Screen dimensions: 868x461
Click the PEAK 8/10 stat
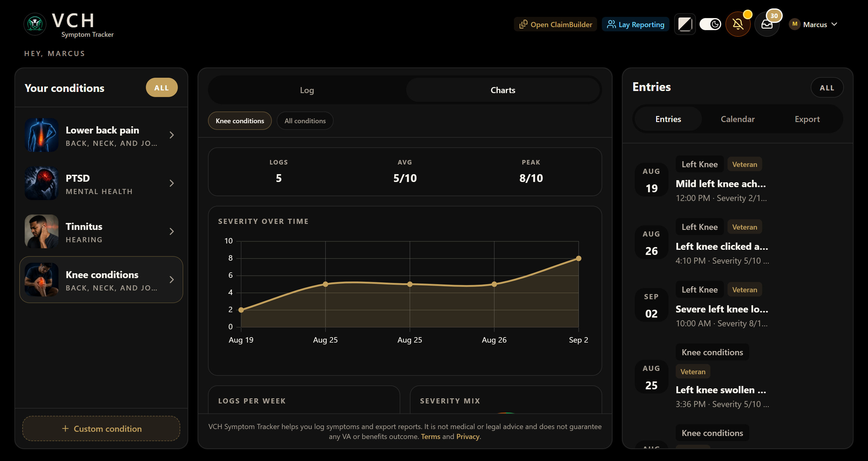[531, 171]
